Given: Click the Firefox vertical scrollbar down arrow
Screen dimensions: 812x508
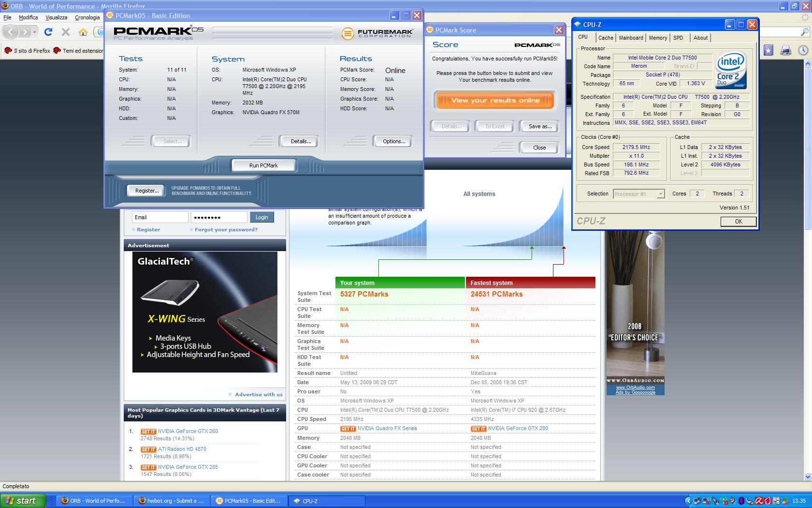Looking at the screenshot, I should 807,477.
